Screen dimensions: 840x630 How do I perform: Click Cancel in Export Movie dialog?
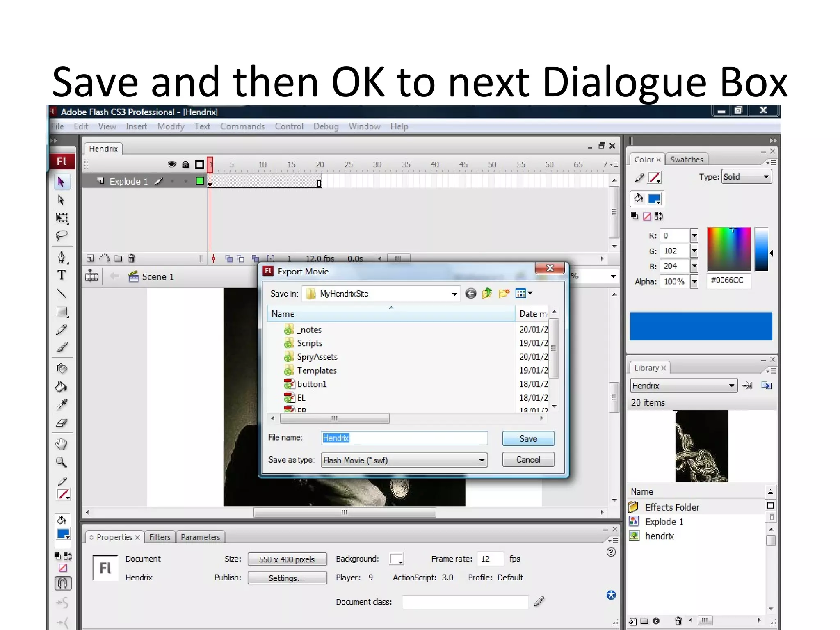[528, 459]
